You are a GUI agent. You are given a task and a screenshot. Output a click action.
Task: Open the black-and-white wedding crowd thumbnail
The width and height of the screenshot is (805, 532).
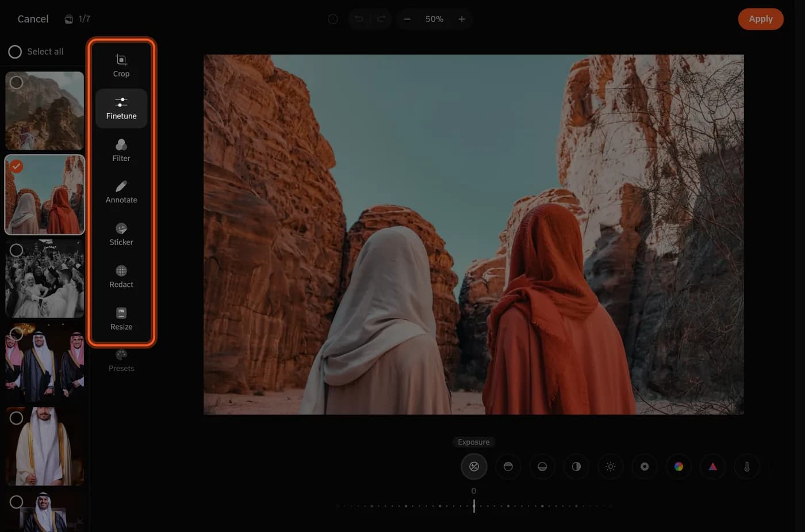pyautogui.click(x=45, y=278)
